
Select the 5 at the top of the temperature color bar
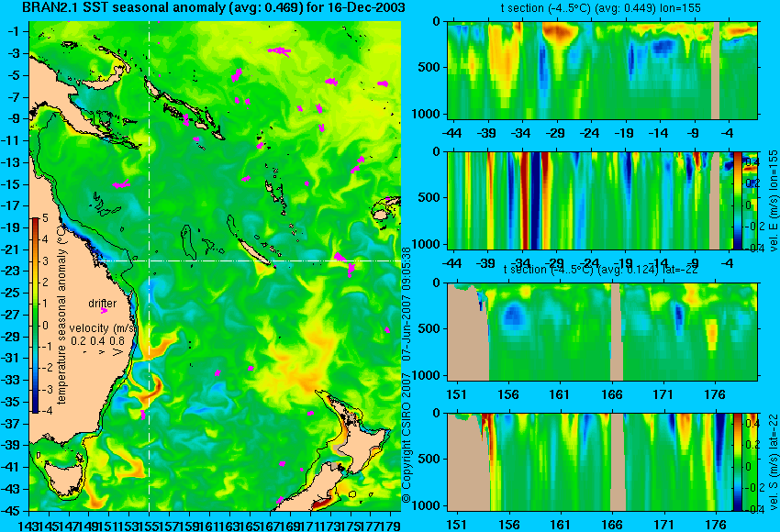(x=45, y=218)
